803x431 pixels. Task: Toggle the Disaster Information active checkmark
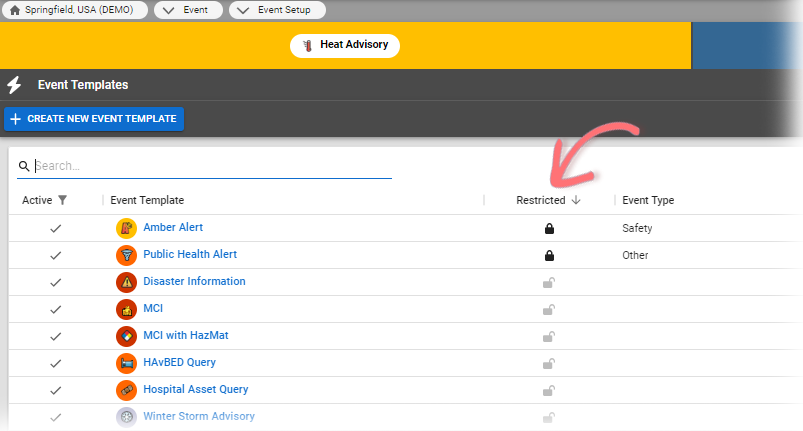[55, 283]
